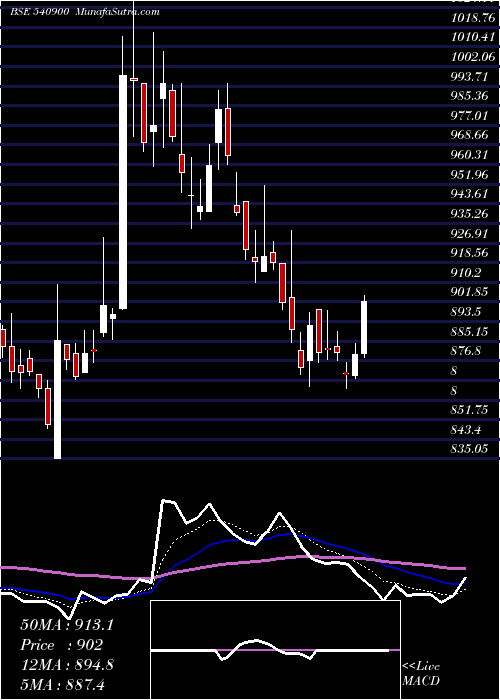The height and width of the screenshot is (700, 500).
Task: Click the 893.5 price axis label
Action: (x=466, y=312)
